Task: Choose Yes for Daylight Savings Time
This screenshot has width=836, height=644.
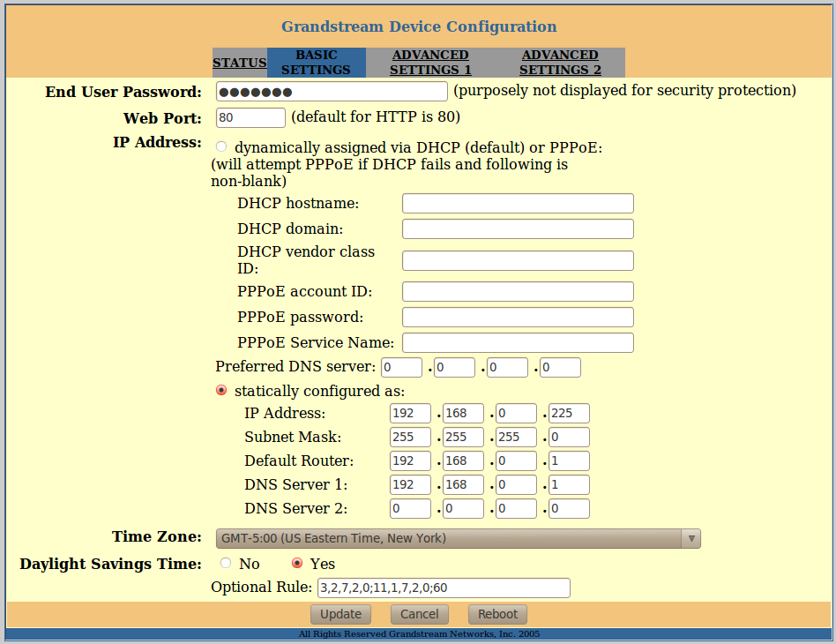Action: (297, 563)
